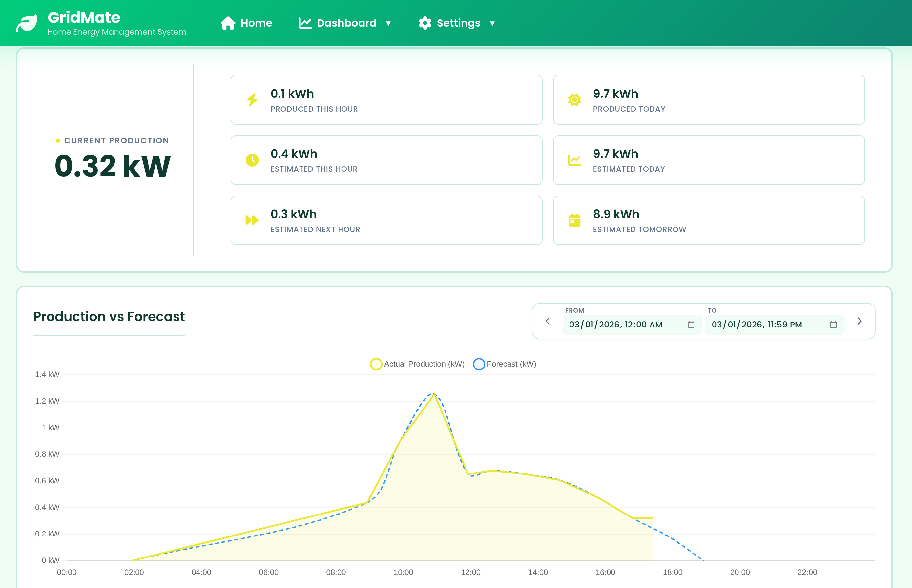This screenshot has width=912, height=588.
Task: Click the lightning bolt icon on Produced This Hour
Action: click(x=252, y=100)
